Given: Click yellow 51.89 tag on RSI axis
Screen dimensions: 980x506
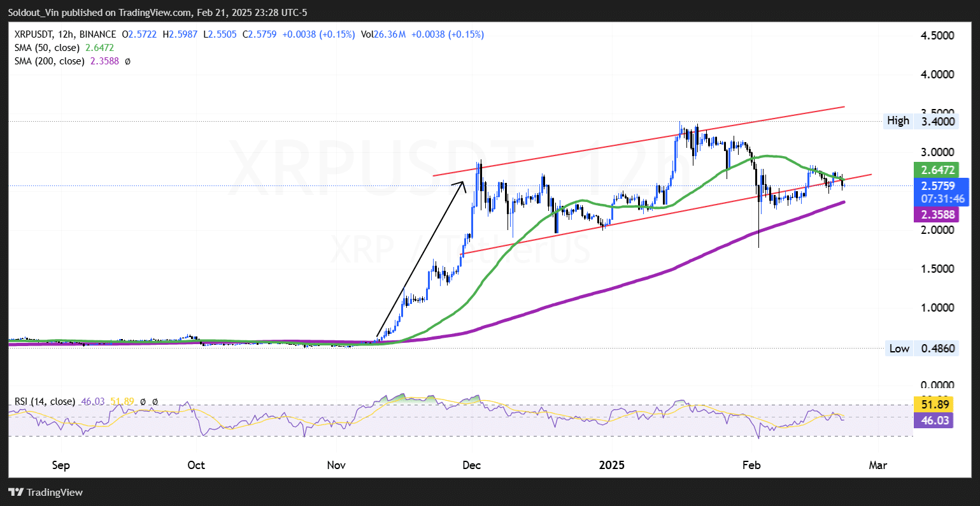Looking at the screenshot, I should pyautogui.click(x=934, y=404).
